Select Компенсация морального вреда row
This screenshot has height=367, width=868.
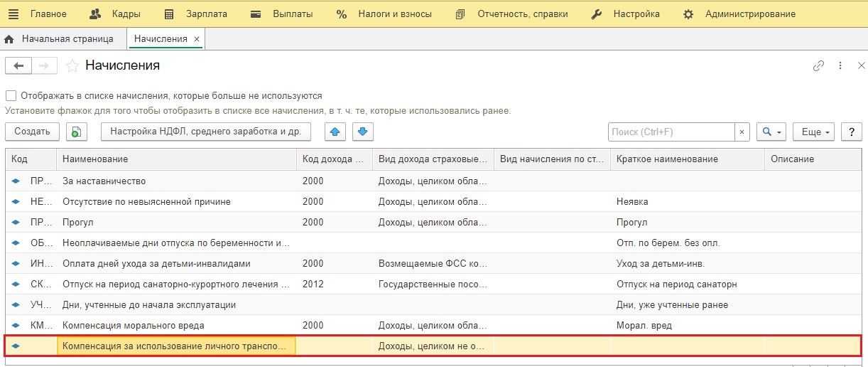[x=433, y=325]
